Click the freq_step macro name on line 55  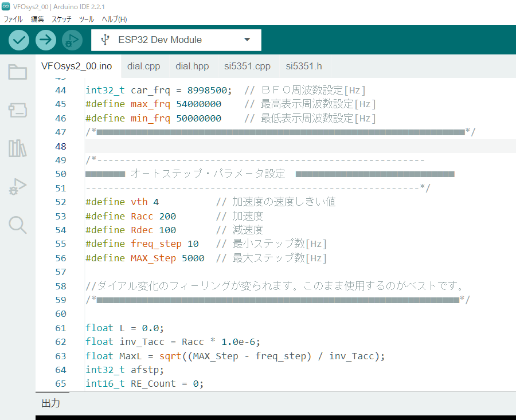click(x=156, y=244)
